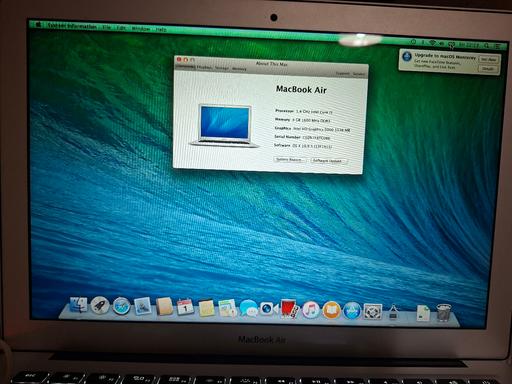
Task: Switch to the Storage tab
Action: [222, 68]
